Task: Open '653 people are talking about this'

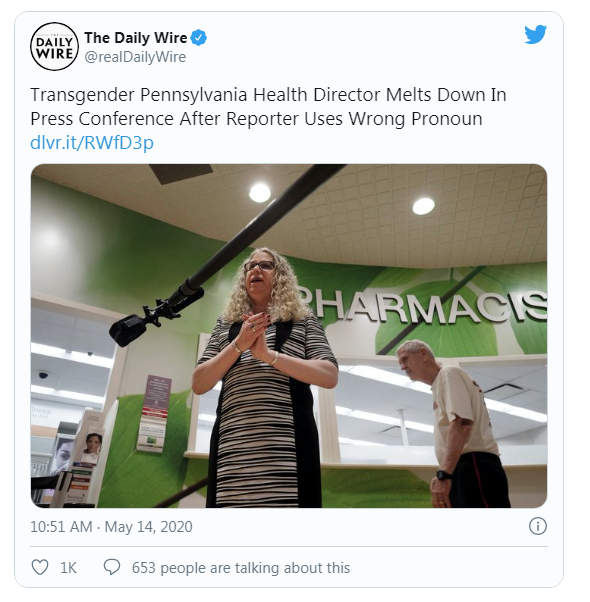Action: pyautogui.click(x=241, y=567)
